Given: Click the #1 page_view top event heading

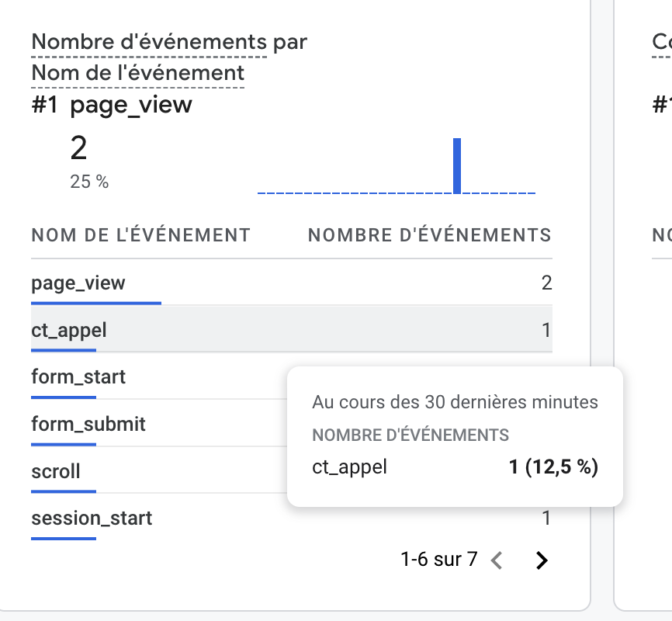Looking at the screenshot, I should [112, 105].
